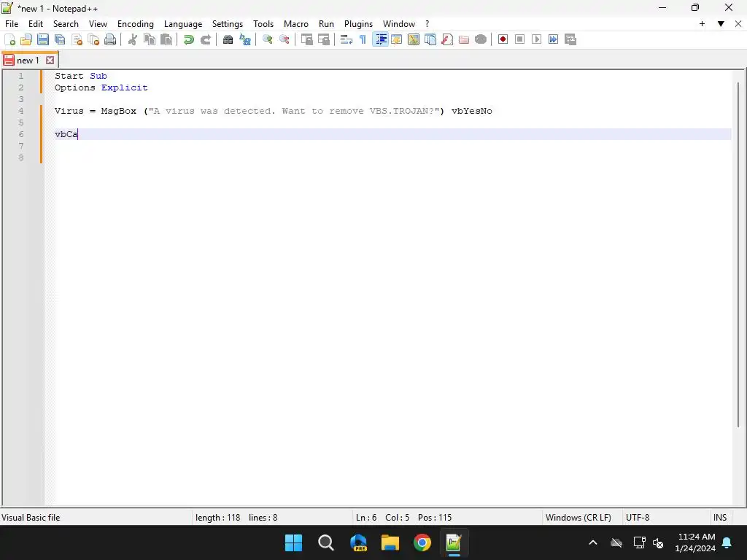Image resolution: width=747 pixels, height=560 pixels.
Task: Click the Close All toolbar icon
Action: [x=93, y=39]
